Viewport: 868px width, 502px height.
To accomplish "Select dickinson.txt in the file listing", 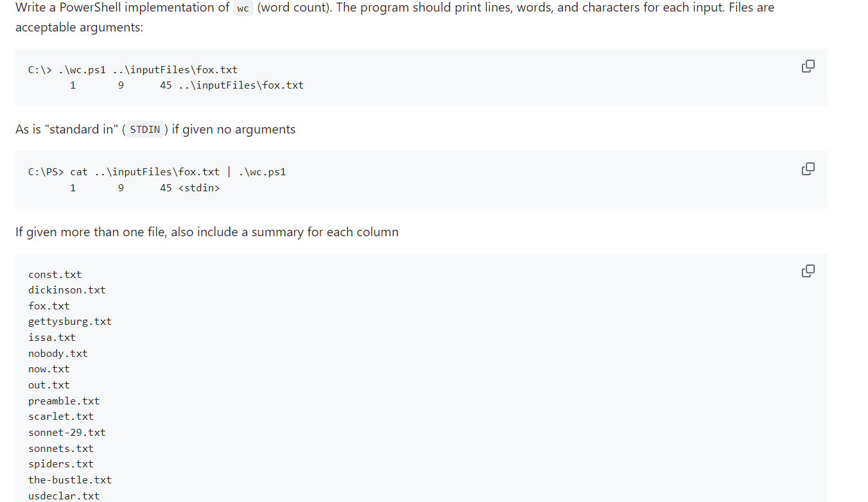I will [67, 290].
